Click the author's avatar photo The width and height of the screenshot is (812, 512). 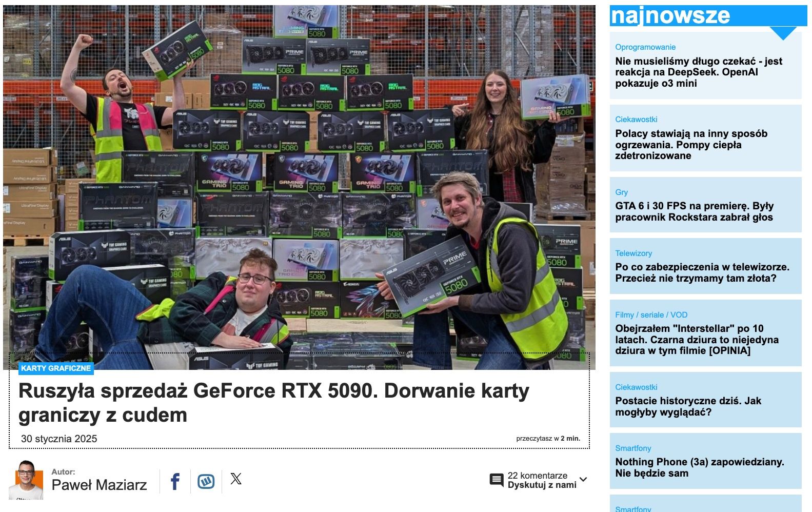pyautogui.click(x=26, y=480)
